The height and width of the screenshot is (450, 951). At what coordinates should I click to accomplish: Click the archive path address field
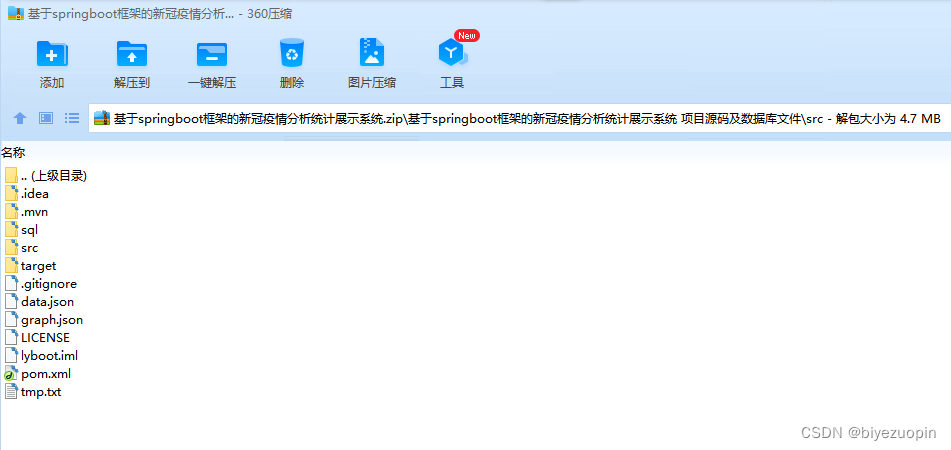pyautogui.click(x=519, y=118)
